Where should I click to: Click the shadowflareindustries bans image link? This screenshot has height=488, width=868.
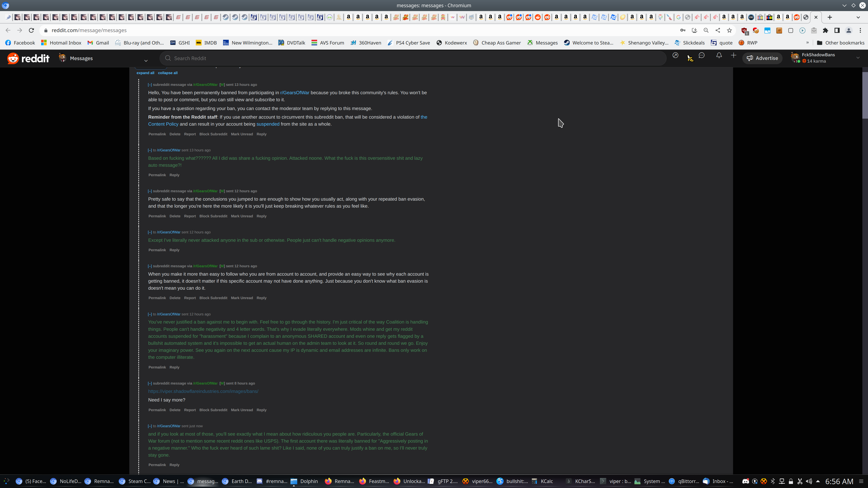coord(203,391)
